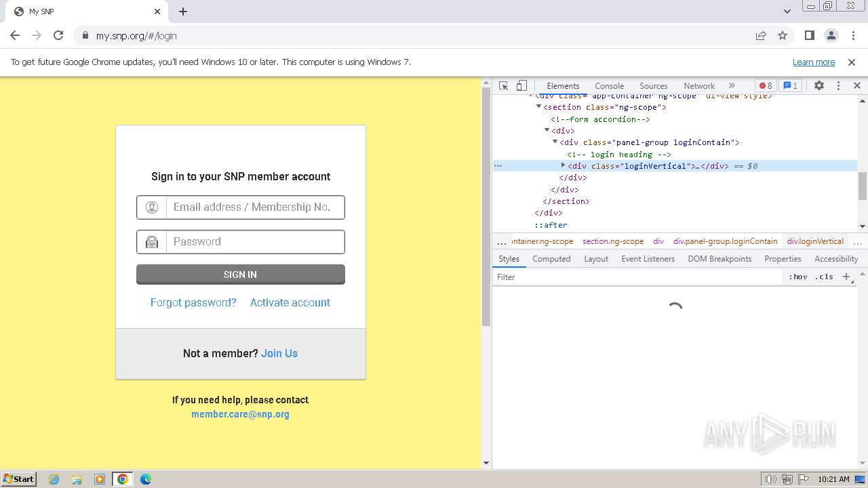Click the browser forward arrow
Screen dimensions: 868x488
point(37,36)
